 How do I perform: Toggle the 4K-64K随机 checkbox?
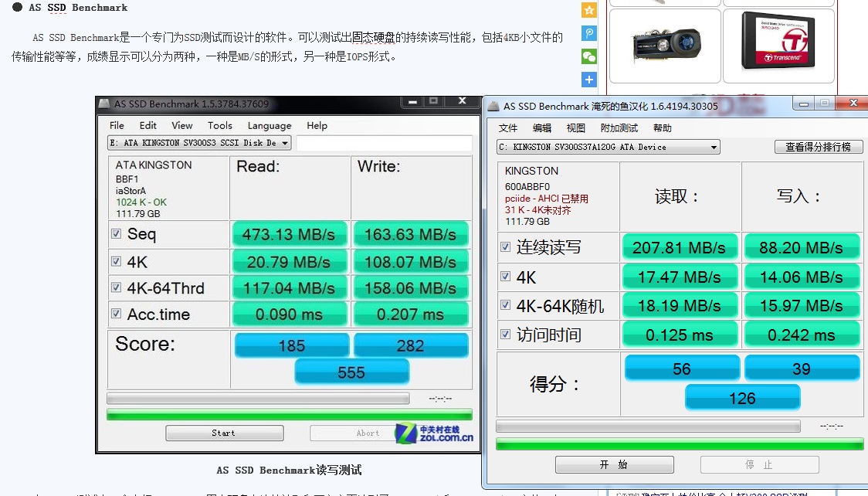pyautogui.click(x=505, y=305)
